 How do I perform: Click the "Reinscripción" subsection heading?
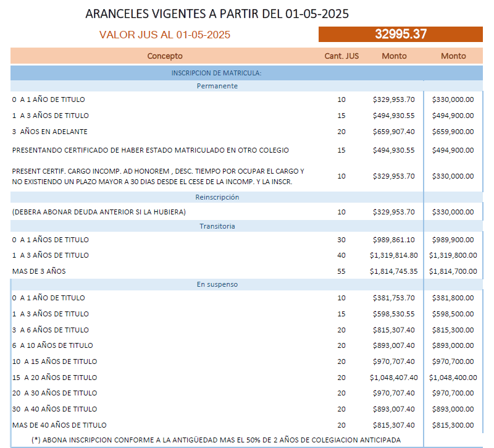[x=217, y=197]
